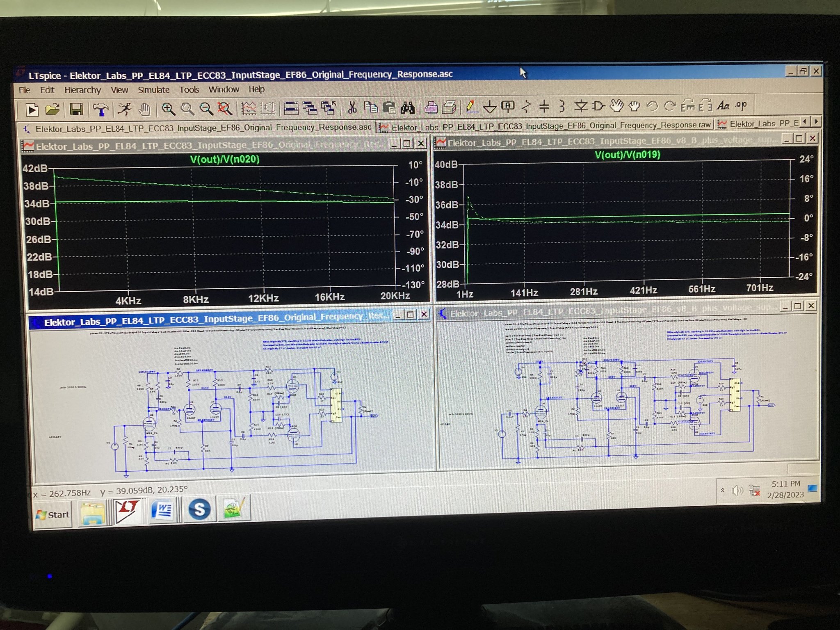Click the 42dB axis label in left plot
The image size is (840, 630).
(35, 168)
